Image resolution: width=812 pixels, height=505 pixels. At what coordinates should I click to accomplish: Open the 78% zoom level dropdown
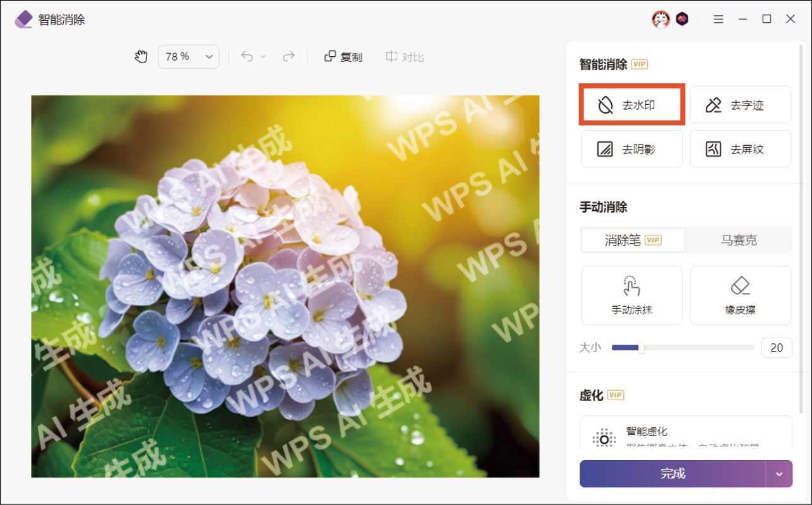(188, 57)
